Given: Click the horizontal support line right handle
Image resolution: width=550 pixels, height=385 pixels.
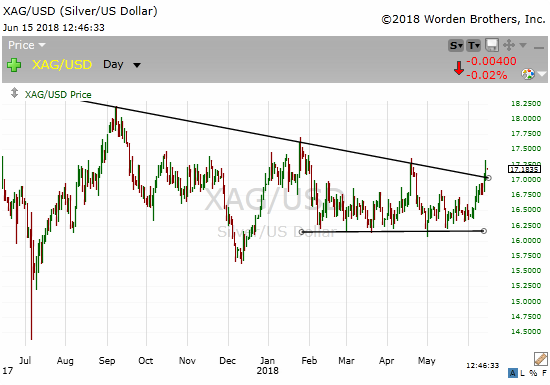Looking at the screenshot, I should pyautogui.click(x=484, y=231).
